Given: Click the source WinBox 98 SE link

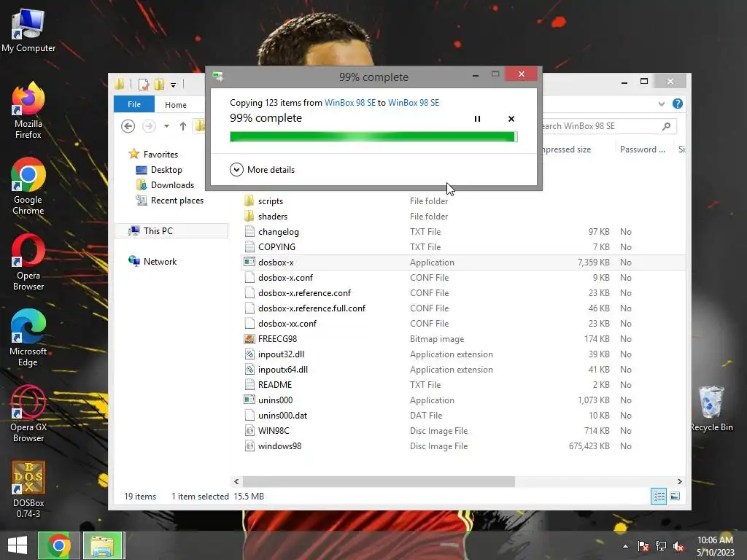Looking at the screenshot, I should [350, 103].
